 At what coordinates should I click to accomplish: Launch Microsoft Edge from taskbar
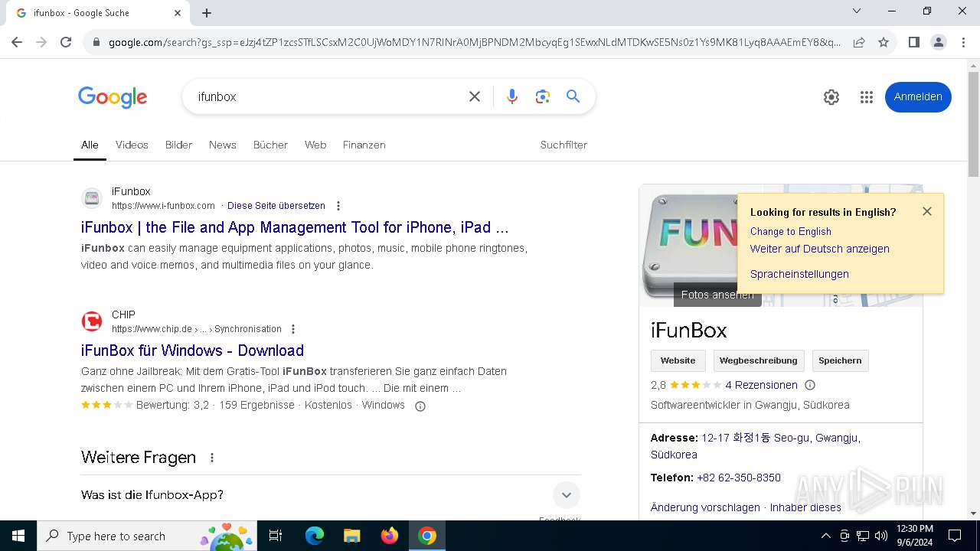point(315,536)
